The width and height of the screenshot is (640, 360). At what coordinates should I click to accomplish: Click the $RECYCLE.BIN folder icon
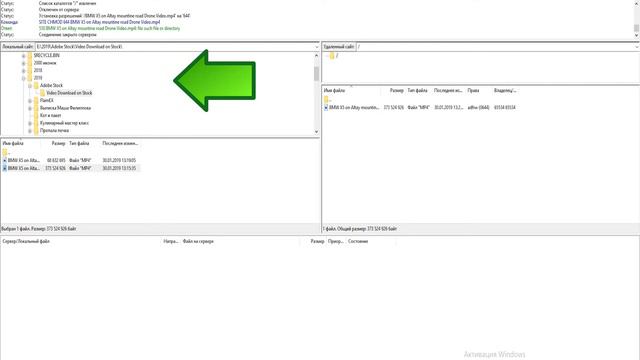[30, 56]
